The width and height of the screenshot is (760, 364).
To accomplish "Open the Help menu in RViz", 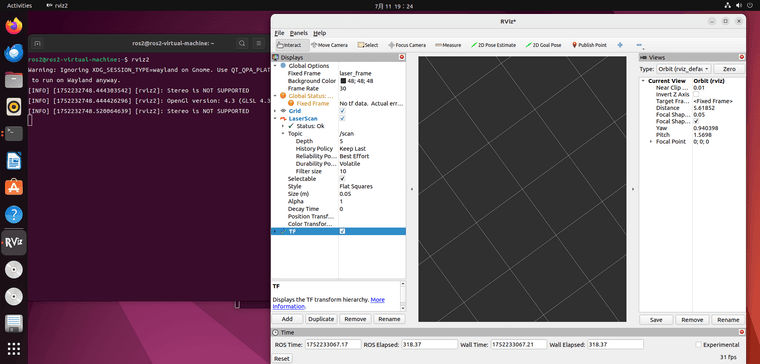I will click(319, 33).
